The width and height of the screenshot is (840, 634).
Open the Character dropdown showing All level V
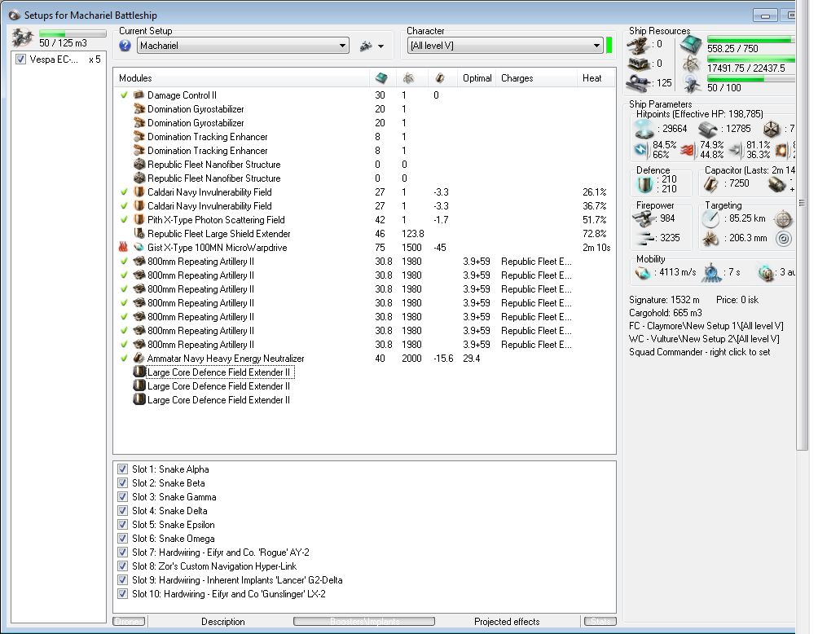click(505, 46)
